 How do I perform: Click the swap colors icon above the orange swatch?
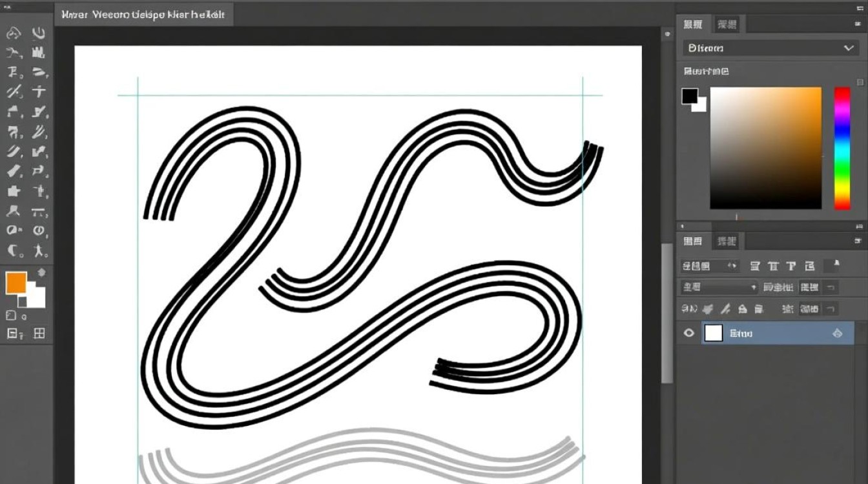(x=42, y=272)
